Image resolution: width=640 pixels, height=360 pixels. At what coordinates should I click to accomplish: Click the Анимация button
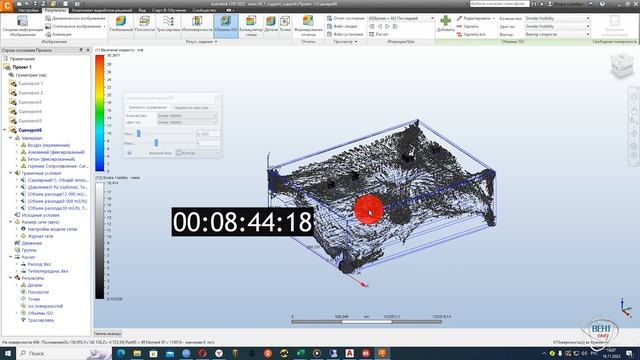tap(58, 34)
